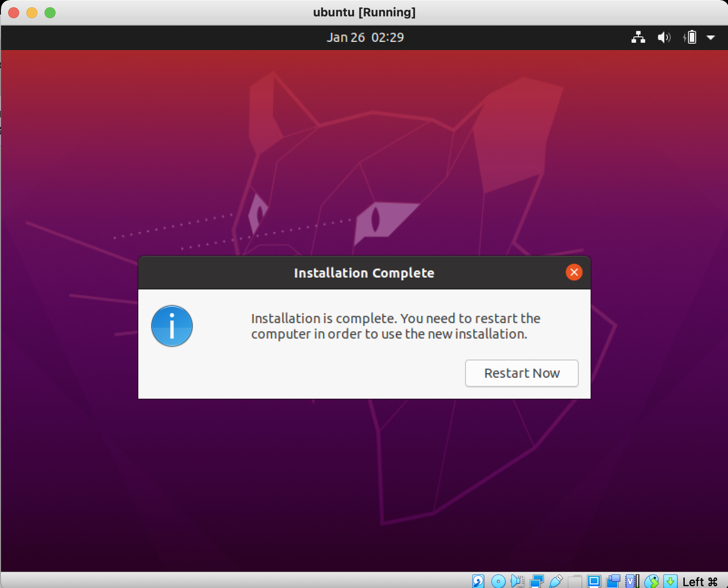This screenshot has height=588, width=728.
Task: Click the Restart Now button
Action: [521, 373]
